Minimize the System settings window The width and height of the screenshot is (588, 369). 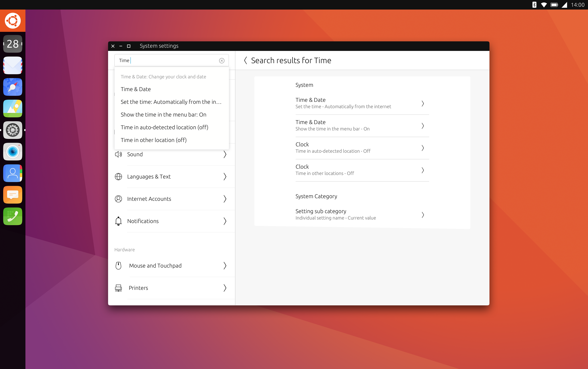point(121,46)
